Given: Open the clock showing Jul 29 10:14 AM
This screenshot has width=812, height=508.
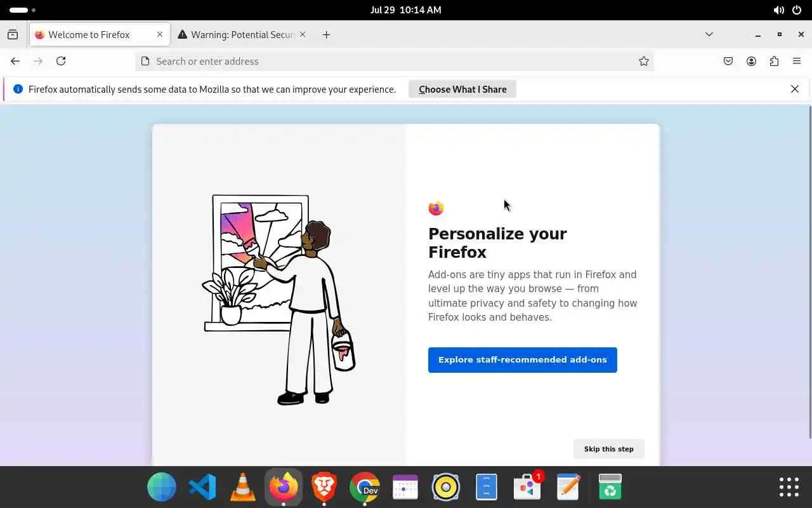Looking at the screenshot, I should 406,10.
